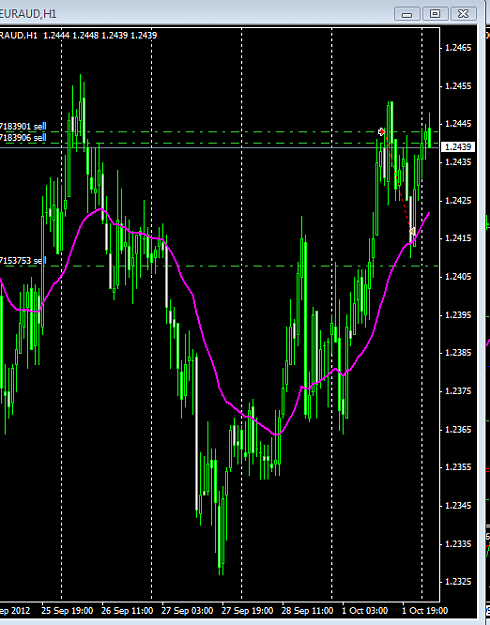The image size is (490, 625).
Task: Click the 1.2395 price scale value
Action: coord(458,315)
